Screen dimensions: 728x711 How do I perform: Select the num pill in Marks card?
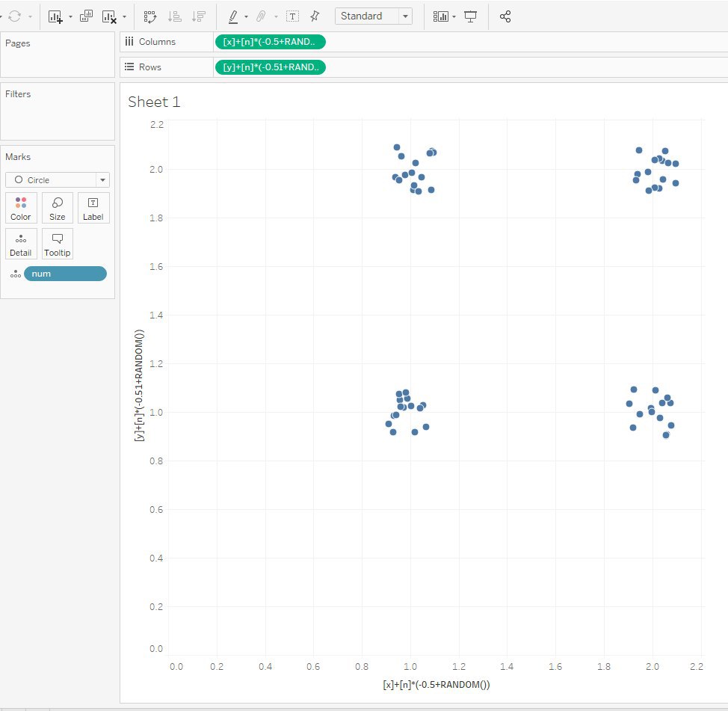pos(66,274)
